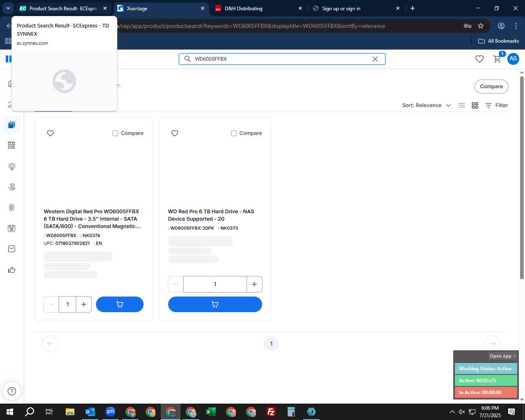Open the table grid sidebar icon
525x420 pixels.
(11, 145)
